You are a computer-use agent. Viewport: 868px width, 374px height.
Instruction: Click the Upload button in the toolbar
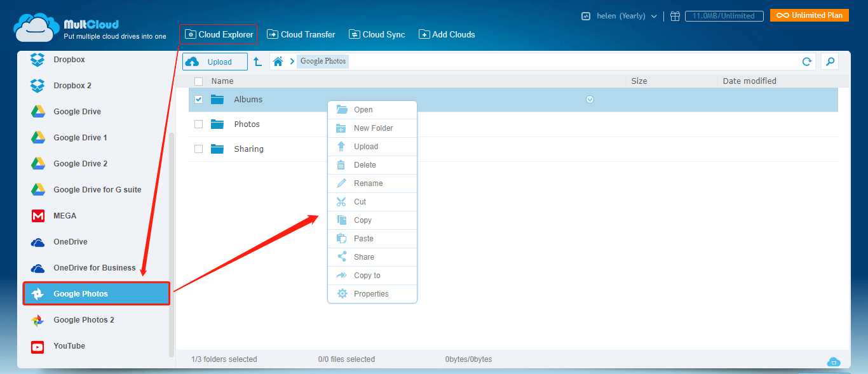click(215, 62)
